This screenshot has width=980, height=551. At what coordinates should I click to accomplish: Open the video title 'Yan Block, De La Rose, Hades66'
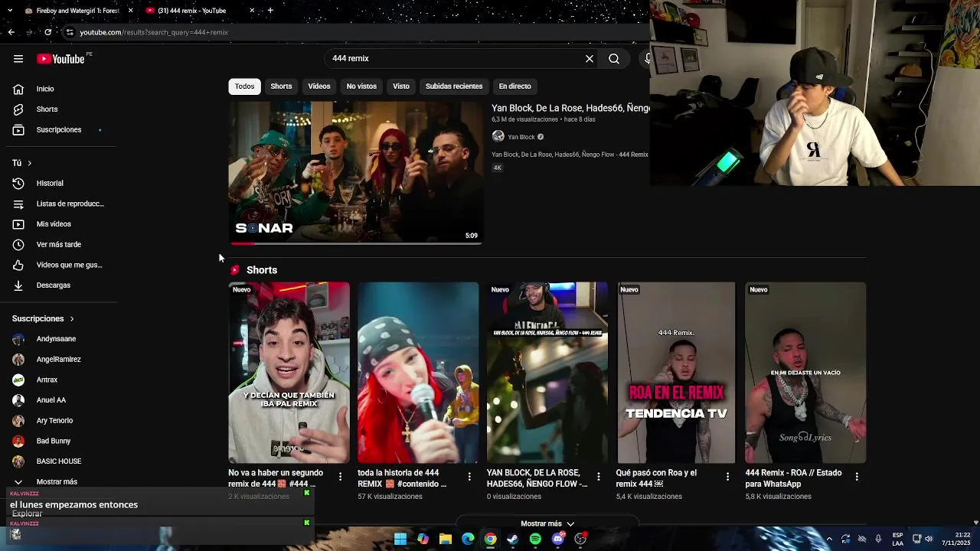(x=570, y=109)
